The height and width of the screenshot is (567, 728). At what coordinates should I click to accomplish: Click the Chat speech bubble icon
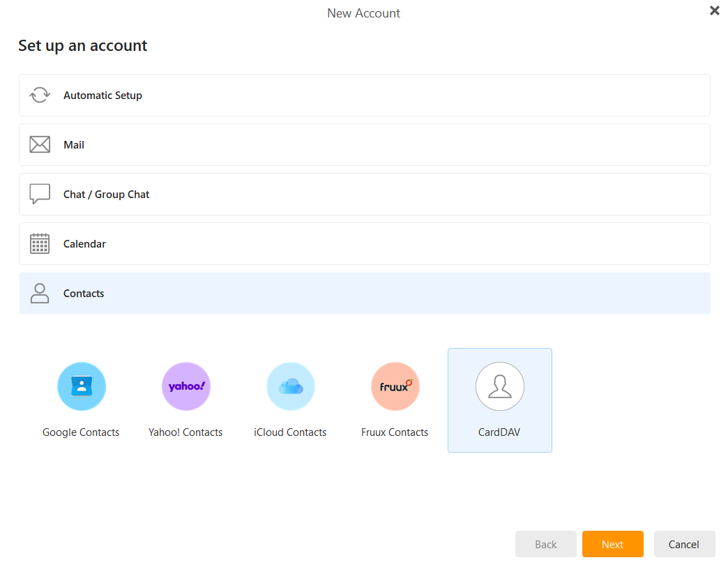point(40,194)
